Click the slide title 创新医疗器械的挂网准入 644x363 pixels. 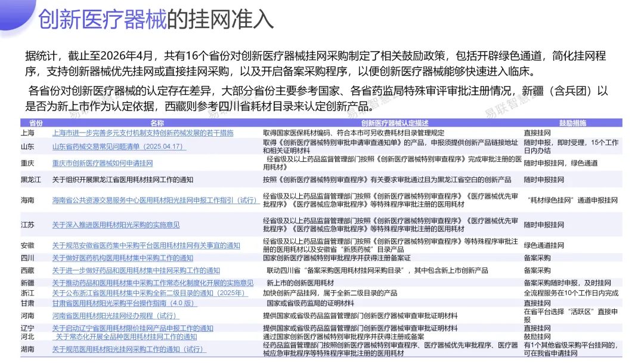tap(155, 19)
